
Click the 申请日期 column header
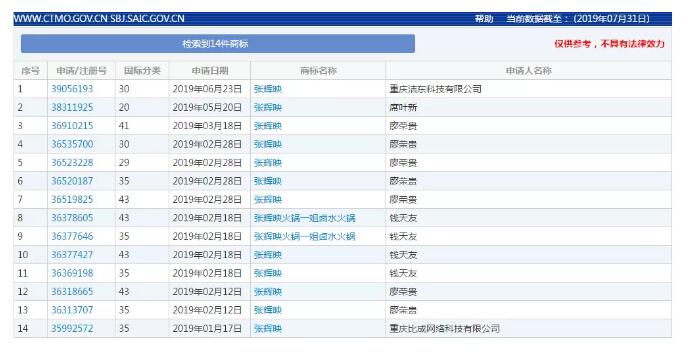(210, 71)
